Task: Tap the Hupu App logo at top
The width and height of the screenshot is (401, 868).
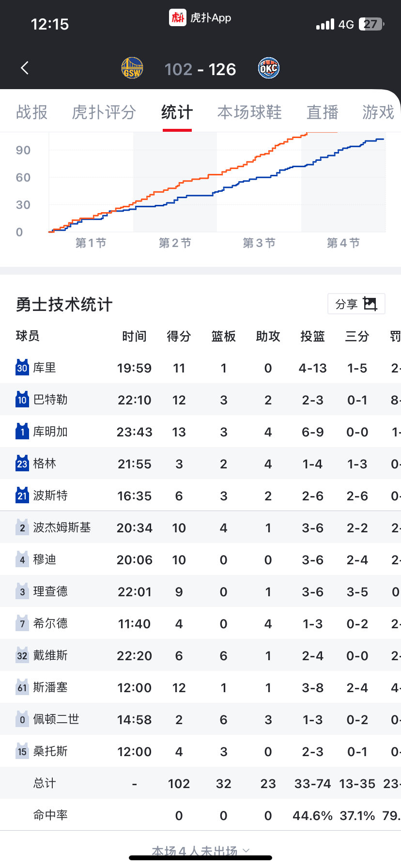Action: coord(178,18)
